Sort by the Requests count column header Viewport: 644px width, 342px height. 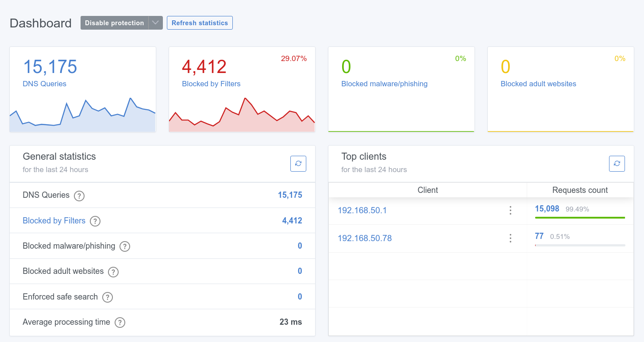click(580, 190)
